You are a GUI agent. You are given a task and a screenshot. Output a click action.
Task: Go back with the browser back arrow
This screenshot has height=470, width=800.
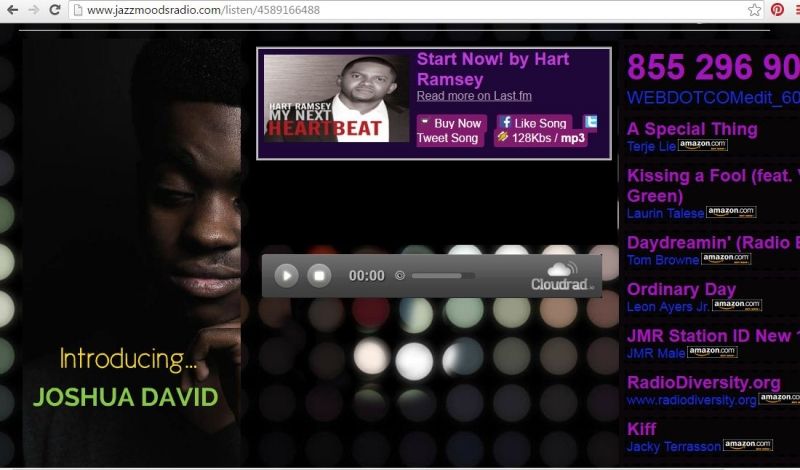click(x=12, y=10)
